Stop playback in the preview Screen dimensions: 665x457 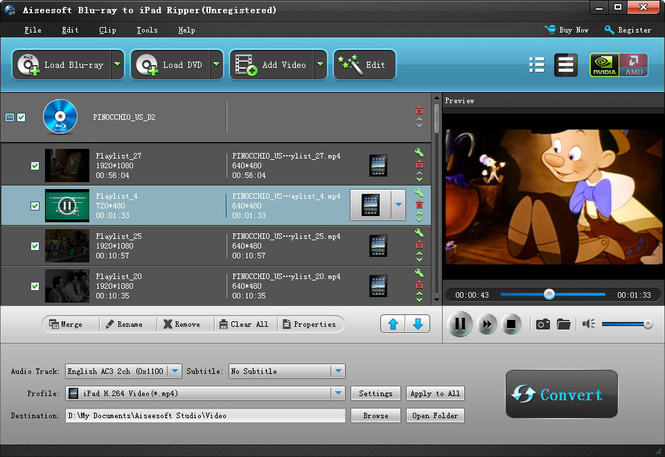pyautogui.click(x=511, y=324)
